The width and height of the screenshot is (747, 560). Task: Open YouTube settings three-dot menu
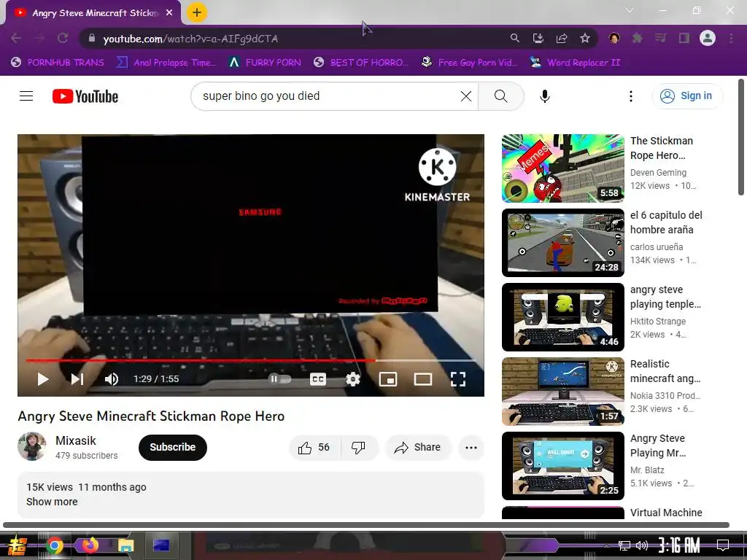631,96
